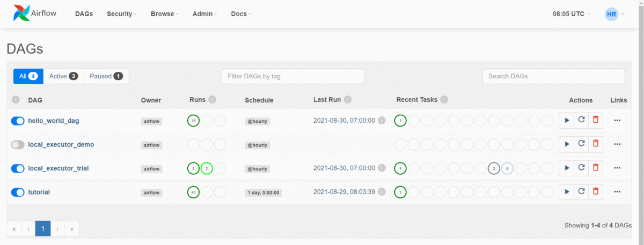644x245 pixels.
Task: Go to the last page with »
Action: pyautogui.click(x=72, y=228)
